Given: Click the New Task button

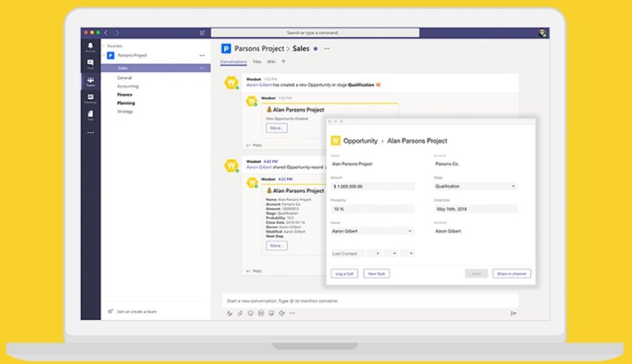Looking at the screenshot, I should click(376, 274).
